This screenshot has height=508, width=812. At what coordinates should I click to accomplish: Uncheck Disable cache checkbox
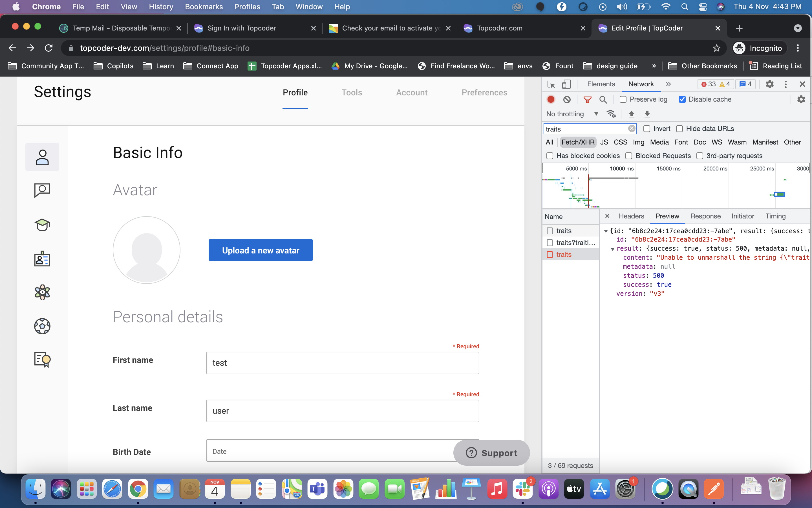click(682, 99)
